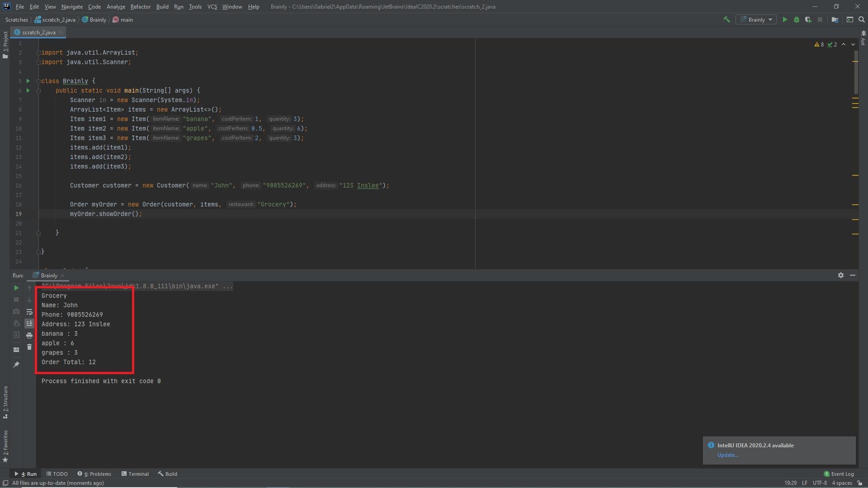Collapse the Brainly class fold marker
The height and width of the screenshot is (488, 868).
tap(38, 81)
